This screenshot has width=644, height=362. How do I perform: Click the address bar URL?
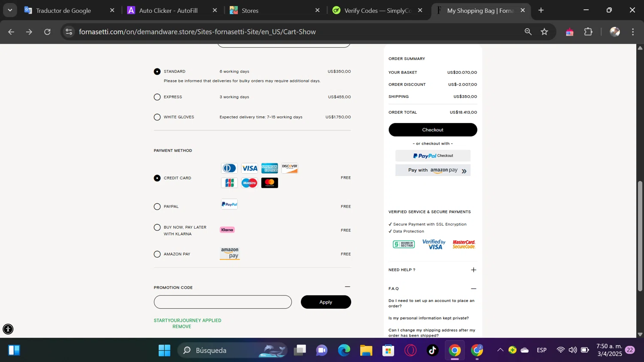[197, 32]
